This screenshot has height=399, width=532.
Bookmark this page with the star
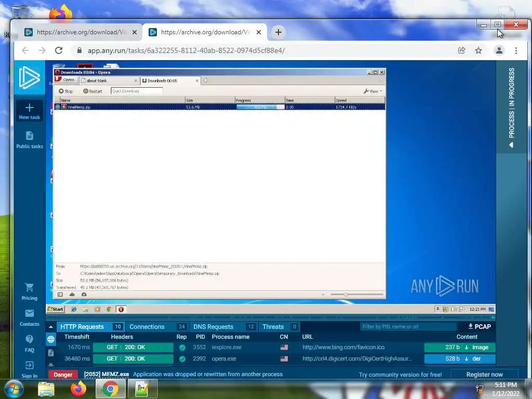478,50
